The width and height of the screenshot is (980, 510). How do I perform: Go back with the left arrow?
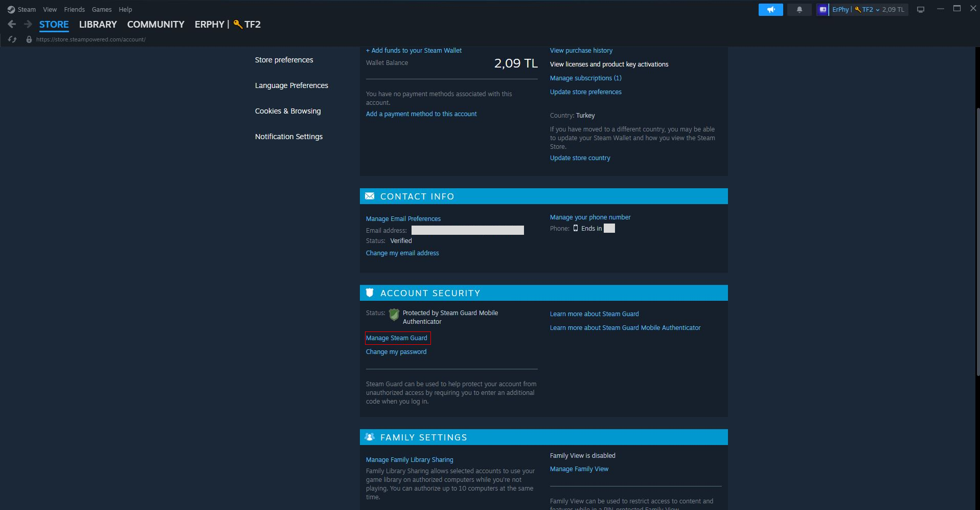click(12, 24)
